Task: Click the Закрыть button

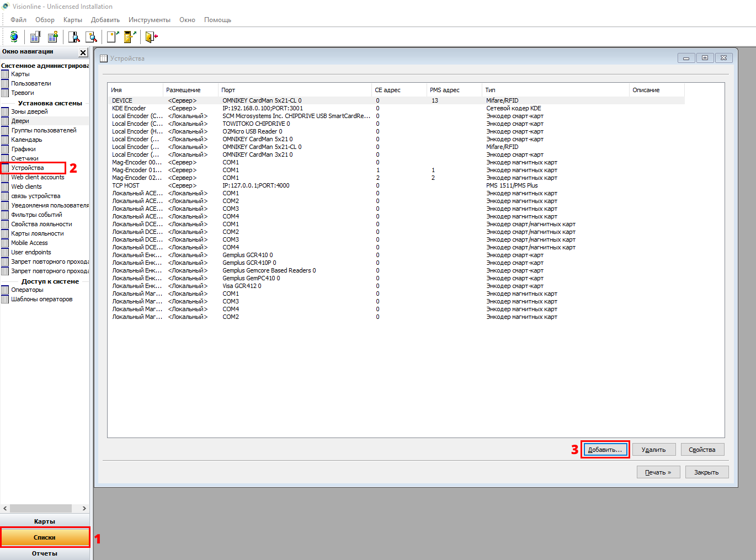Action: [706, 472]
